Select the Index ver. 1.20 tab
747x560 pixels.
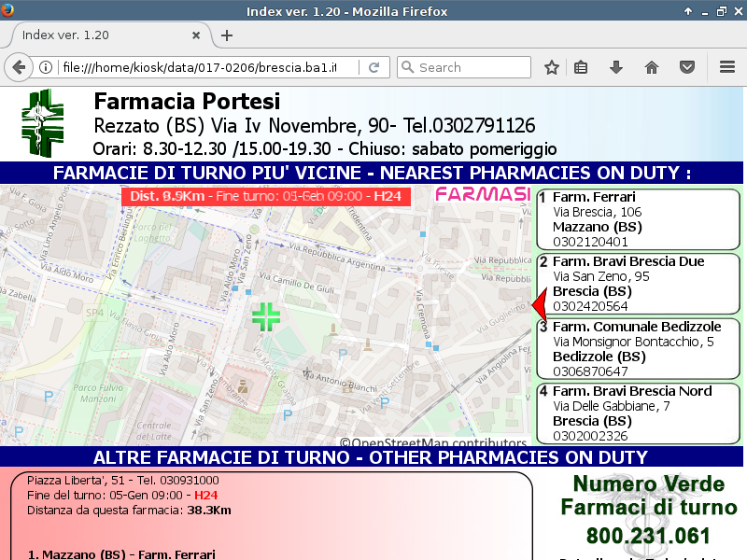(x=93, y=35)
